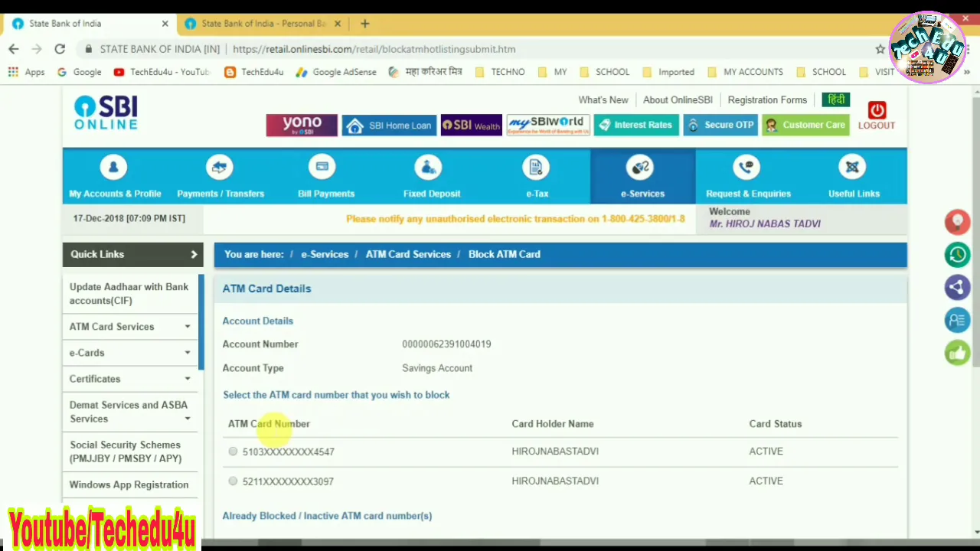Switch to first State Bank of India tab

pos(90,24)
